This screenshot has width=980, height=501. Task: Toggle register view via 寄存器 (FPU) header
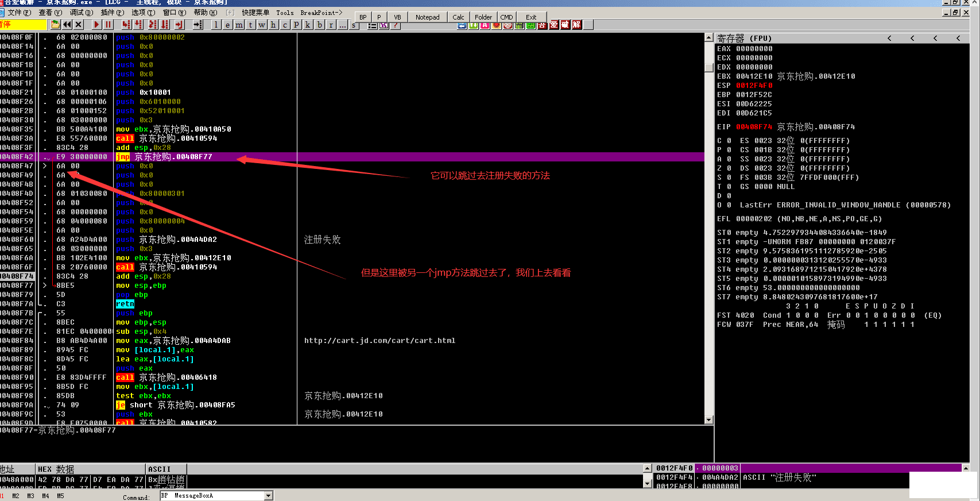[x=744, y=38]
